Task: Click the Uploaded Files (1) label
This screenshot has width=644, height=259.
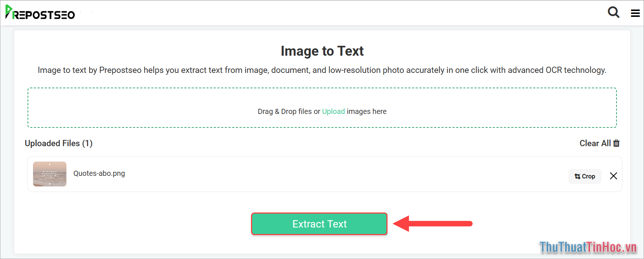Action: pos(59,143)
